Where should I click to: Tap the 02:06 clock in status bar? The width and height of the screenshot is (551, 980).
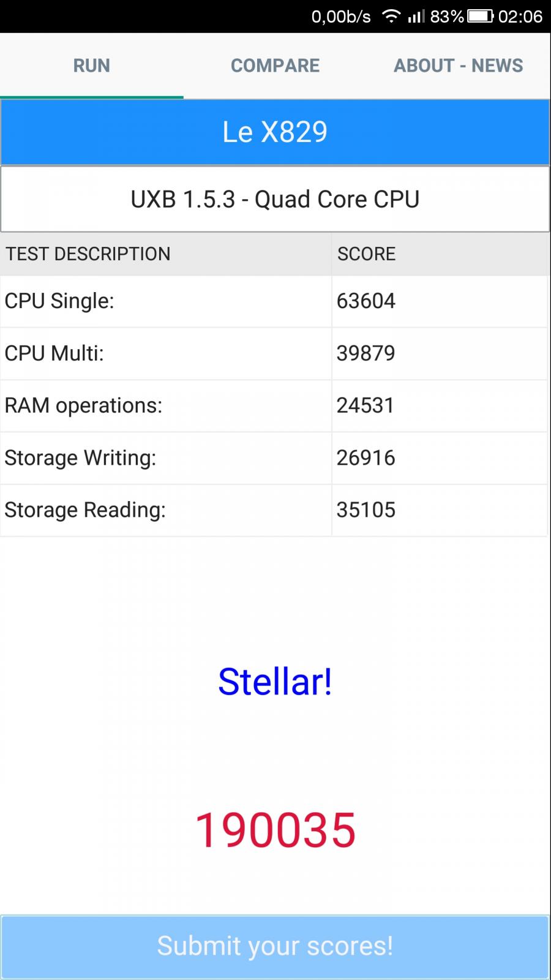520,17
